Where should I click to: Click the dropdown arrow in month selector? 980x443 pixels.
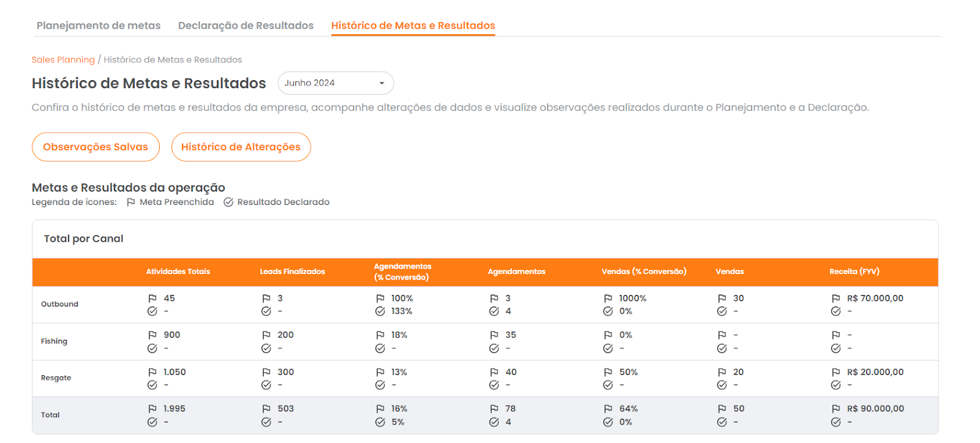(382, 83)
